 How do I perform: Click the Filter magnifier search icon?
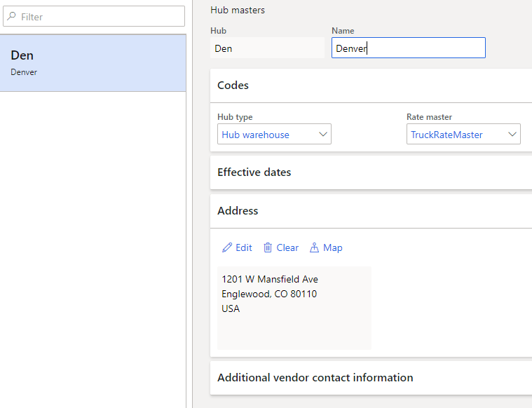pyautogui.click(x=11, y=16)
